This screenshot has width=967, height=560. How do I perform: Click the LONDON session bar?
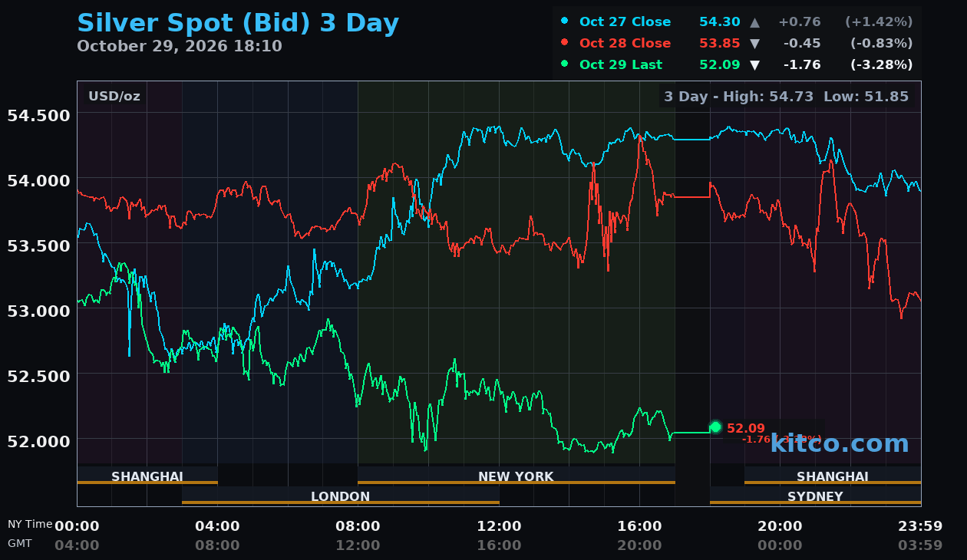pyautogui.click(x=341, y=496)
